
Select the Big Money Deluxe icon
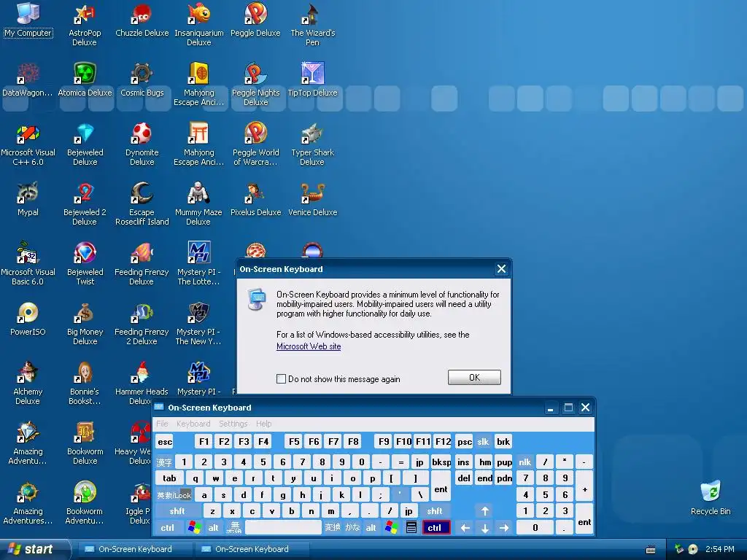[85, 324]
